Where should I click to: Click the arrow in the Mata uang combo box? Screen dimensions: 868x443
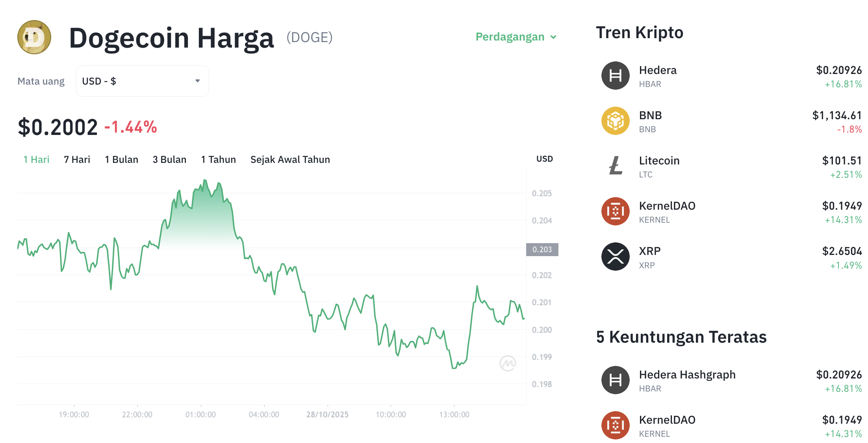[198, 81]
